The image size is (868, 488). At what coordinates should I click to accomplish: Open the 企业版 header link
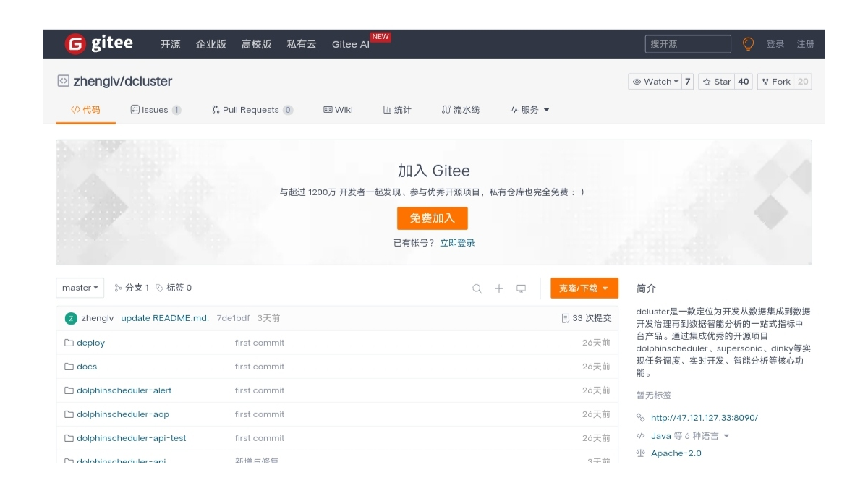click(x=210, y=44)
